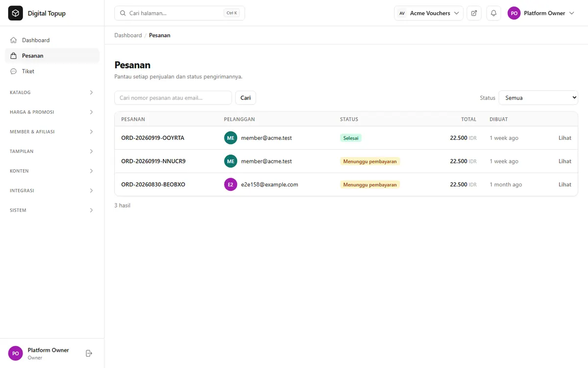Click the TOTAL column header
The width and height of the screenshot is (588, 368).
coord(468,119)
